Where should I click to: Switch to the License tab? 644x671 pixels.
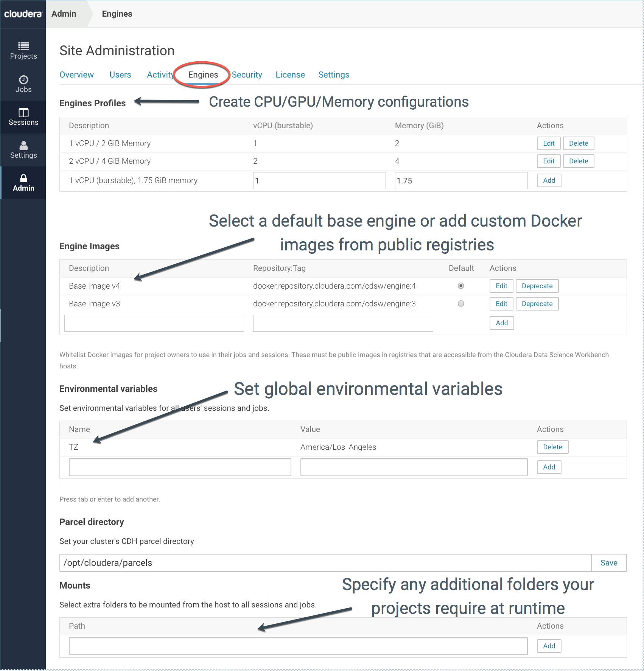tap(290, 75)
